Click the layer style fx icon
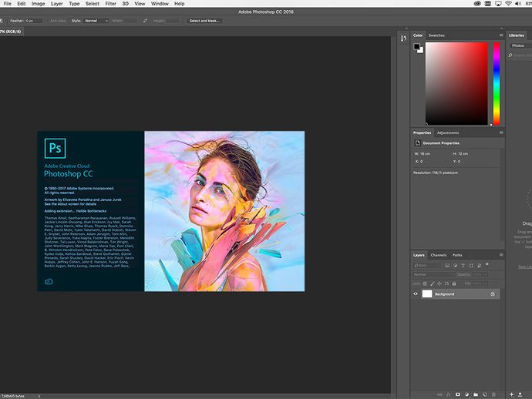Image resolution: width=532 pixels, height=399 pixels. pos(449,394)
